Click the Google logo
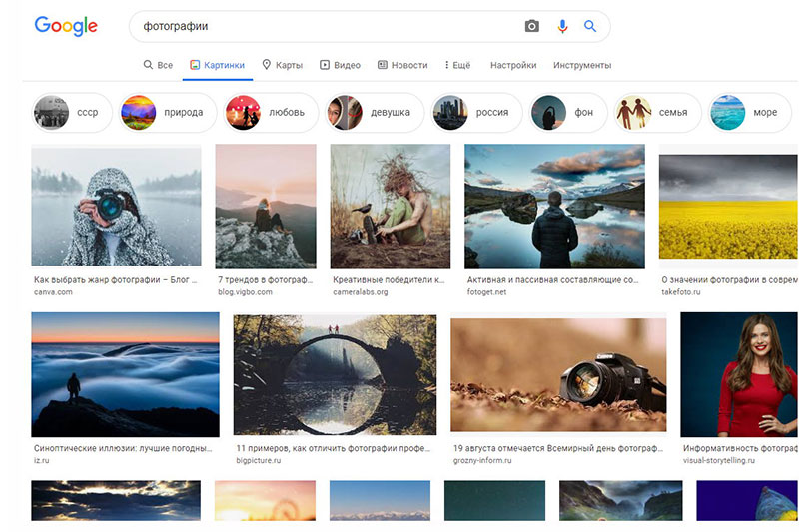This screenshot has width=799, height=532. tap(66, 26)
